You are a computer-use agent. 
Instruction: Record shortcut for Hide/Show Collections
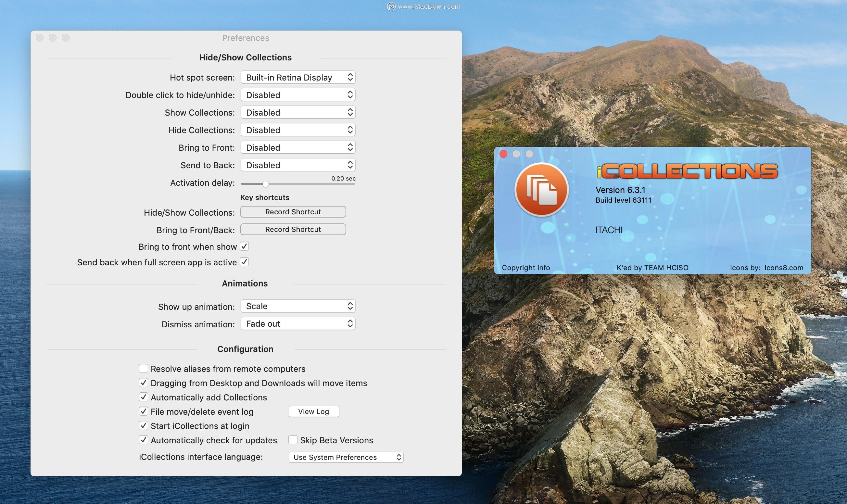pyautogui.click(x=293, y=212)
